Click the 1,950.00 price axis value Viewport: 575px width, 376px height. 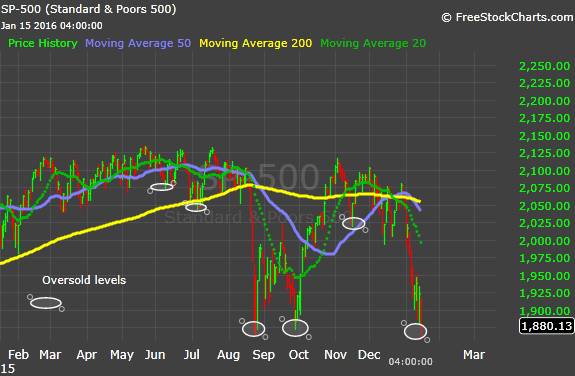pyautogui.click(x=545, y=276)
